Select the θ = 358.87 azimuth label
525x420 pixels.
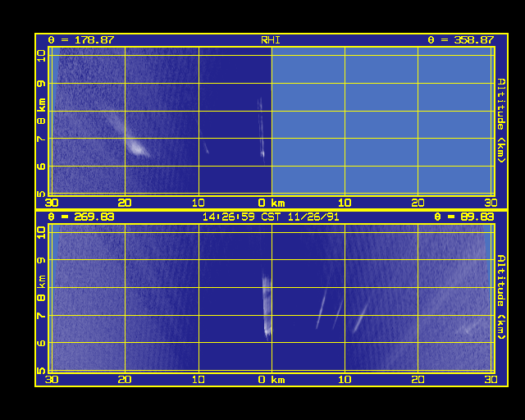[x=461, y=40]
